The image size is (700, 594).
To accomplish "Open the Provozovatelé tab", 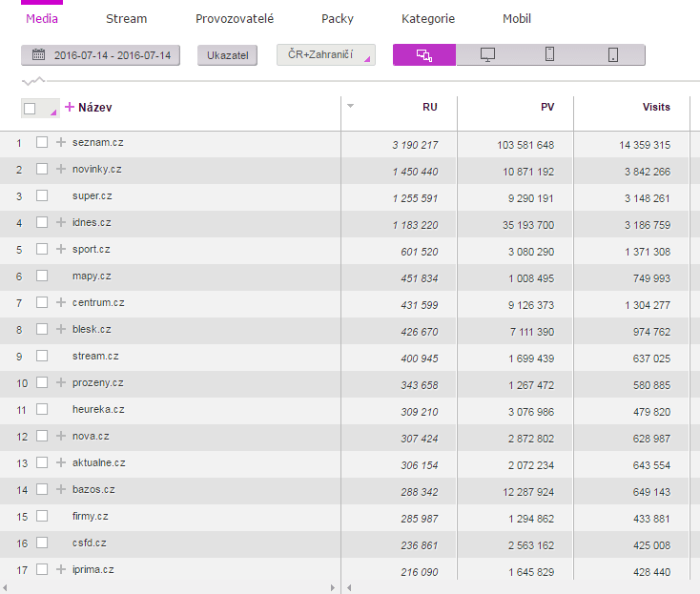I will coord(234,19).
